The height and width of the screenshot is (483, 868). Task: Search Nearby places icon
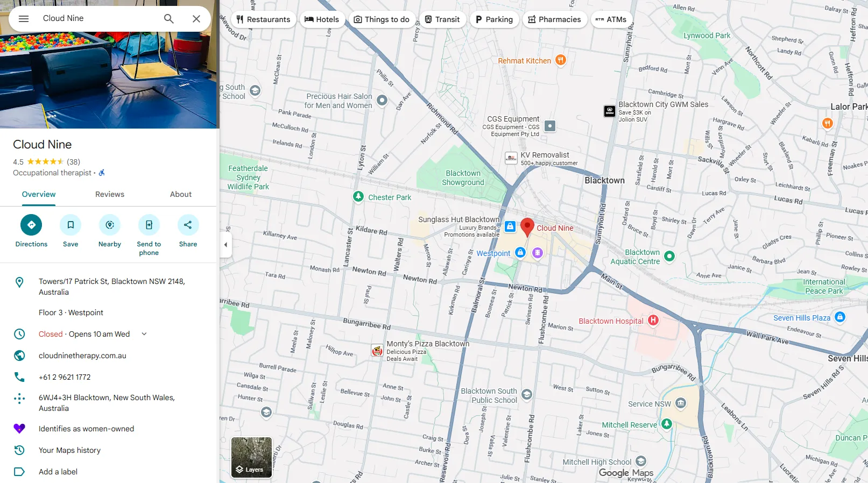(x=110, y=225)
